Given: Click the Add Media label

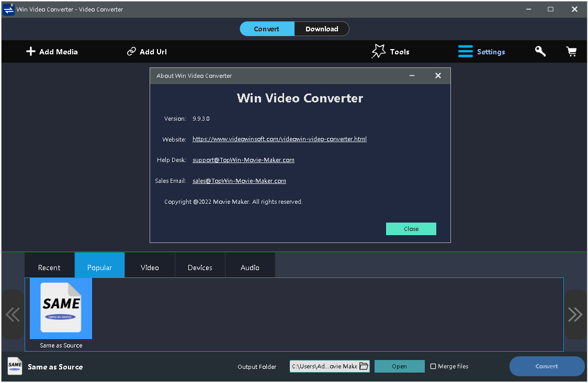Looking at the screenshot, I should (x=59, y=52).
